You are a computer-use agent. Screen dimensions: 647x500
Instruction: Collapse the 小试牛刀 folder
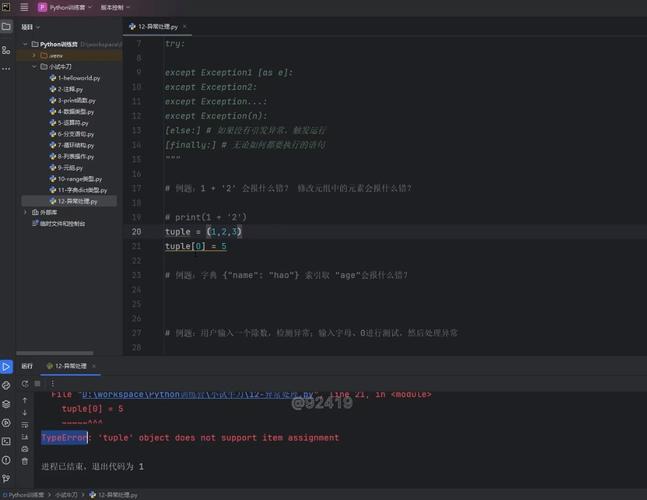tap(34, 66)
